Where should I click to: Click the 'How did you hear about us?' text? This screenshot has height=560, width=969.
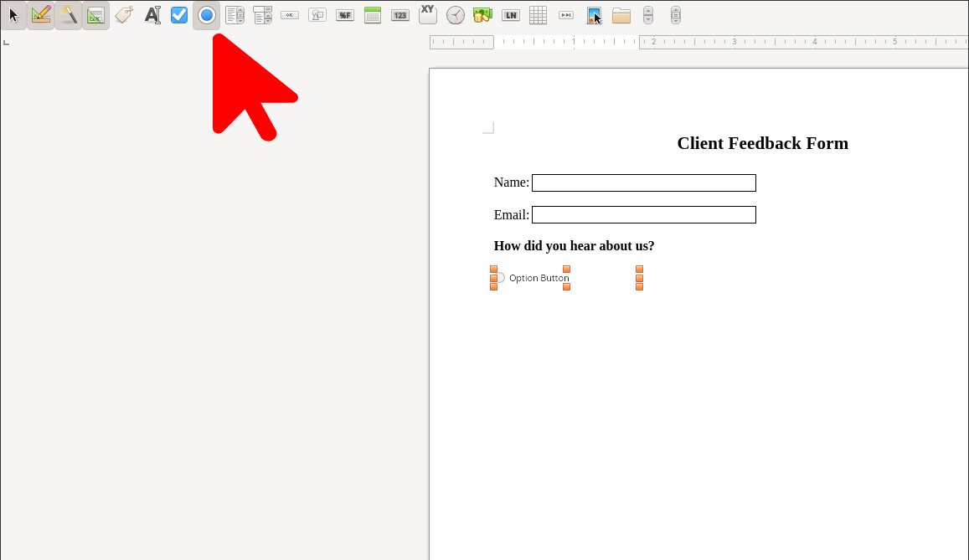tap(574, 246)
